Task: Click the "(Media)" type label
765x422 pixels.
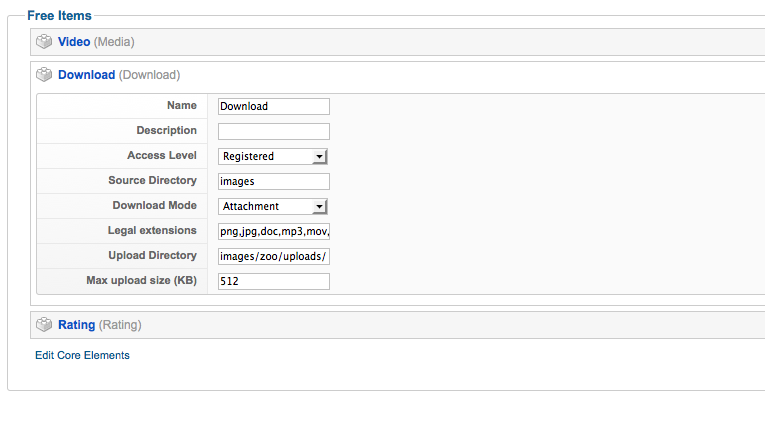Action: pyautogui.click(x=115, y=42)
